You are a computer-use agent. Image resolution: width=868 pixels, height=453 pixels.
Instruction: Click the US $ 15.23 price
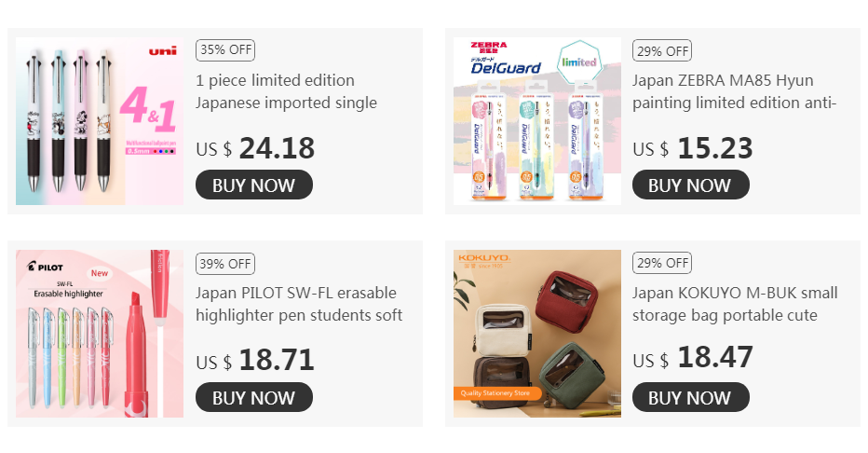coord(693,148)
